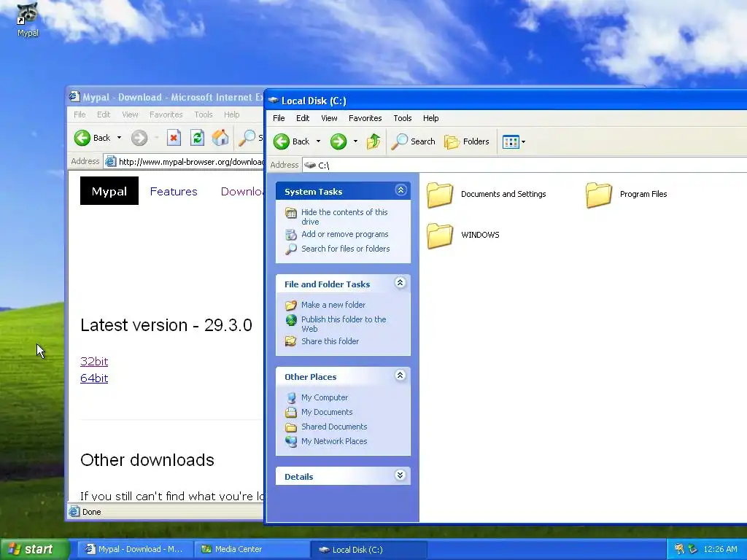This screenshot has width=747, height=560.
Task: Open My Documents in Other Places
Action: 327,412
